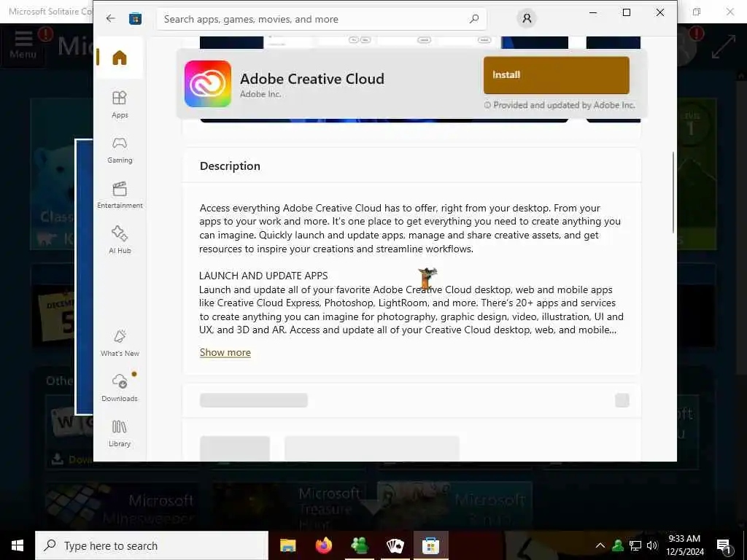The height and width of the screenshot is (560, 747).
Task: Expand the system tray hidden icons chevron
Action: tap(600, 545)
